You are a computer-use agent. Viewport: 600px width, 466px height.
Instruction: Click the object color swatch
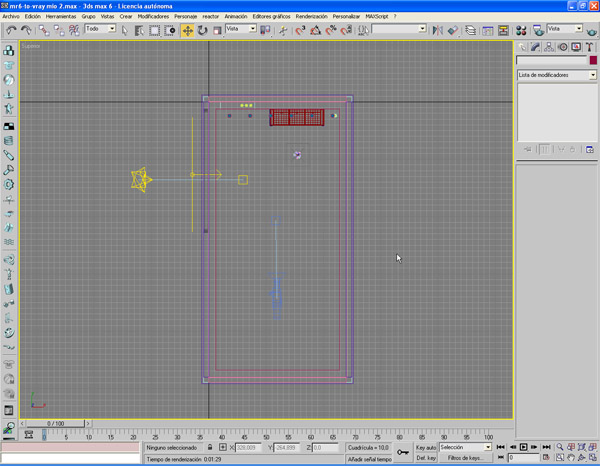(x=593, y=60)
